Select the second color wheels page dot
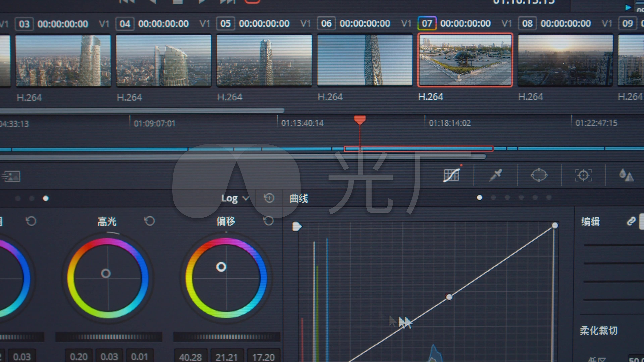 click(32, 198)
